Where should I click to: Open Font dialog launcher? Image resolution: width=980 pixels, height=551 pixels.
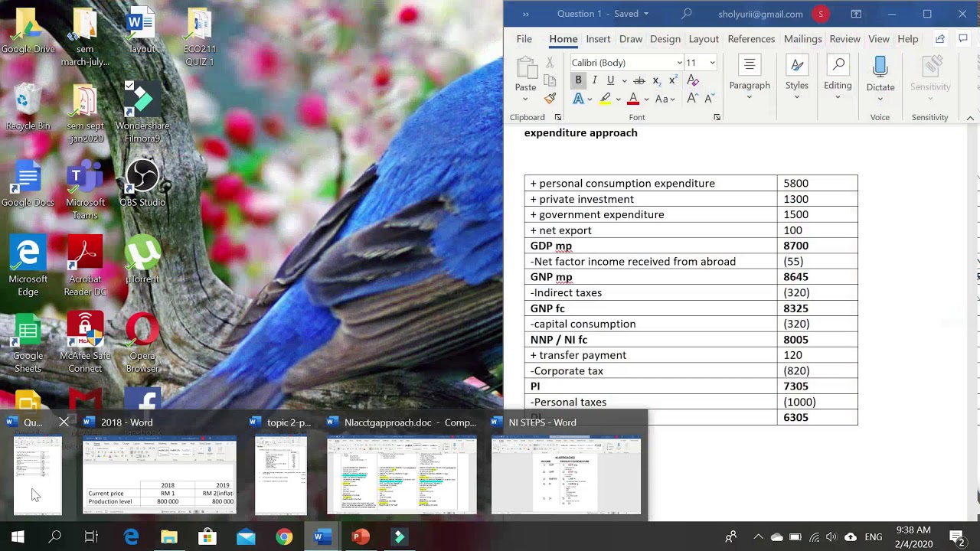(717, 117)
